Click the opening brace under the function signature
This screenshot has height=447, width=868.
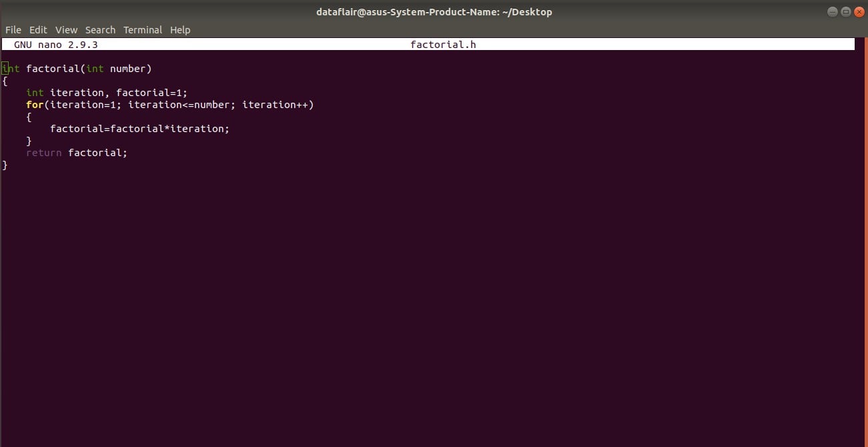coord(4,80)
